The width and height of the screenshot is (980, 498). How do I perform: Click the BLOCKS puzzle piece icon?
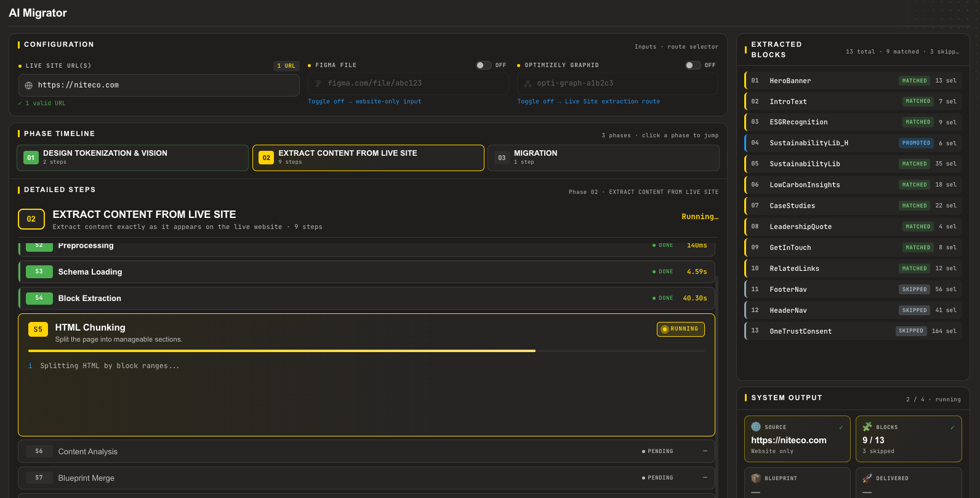[867, 427]
